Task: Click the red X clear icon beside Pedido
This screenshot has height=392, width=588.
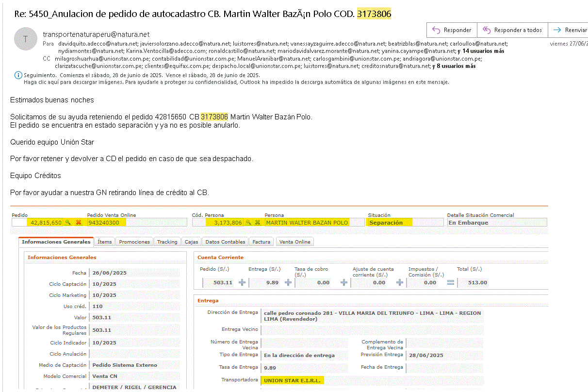Action: point(79,222)
